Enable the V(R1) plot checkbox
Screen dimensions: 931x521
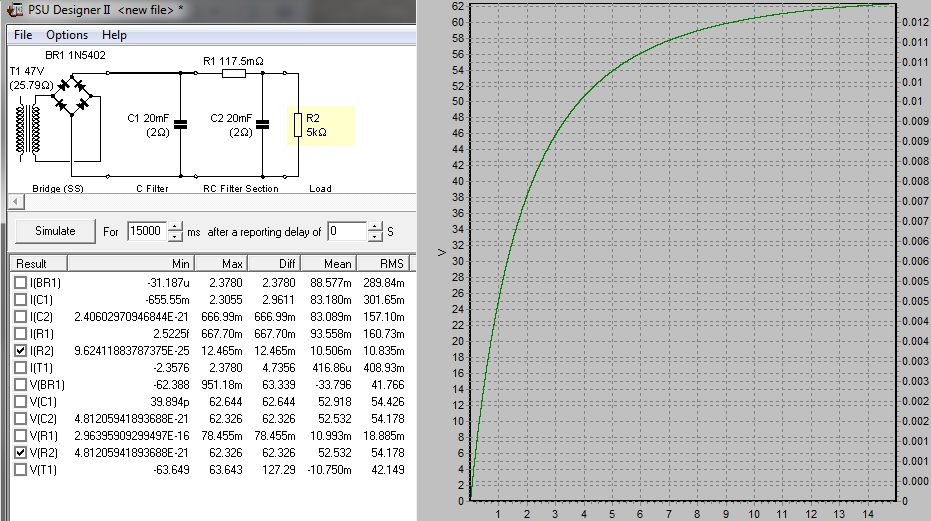point(21,435)
